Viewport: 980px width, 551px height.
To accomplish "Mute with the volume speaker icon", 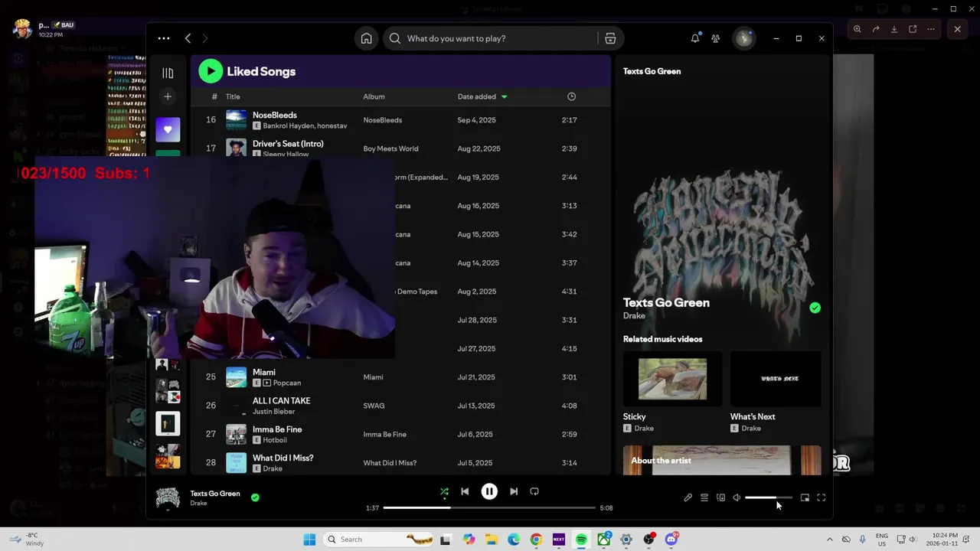I will (x=737, y=497).
